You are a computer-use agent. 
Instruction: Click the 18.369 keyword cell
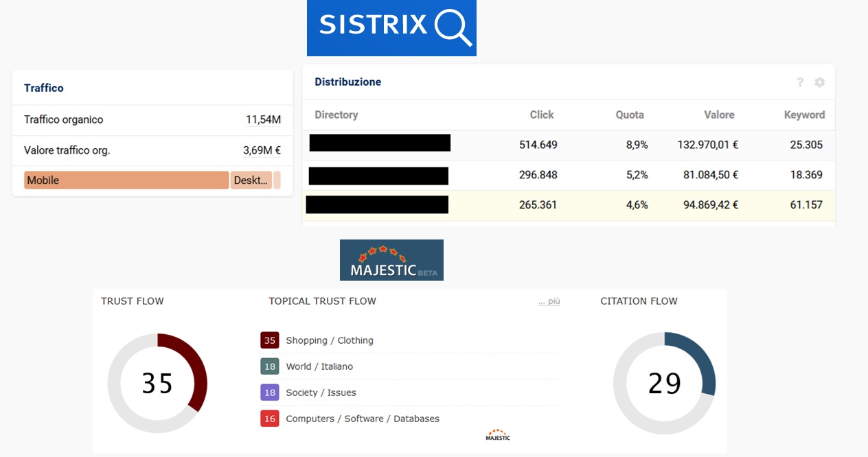coord(806,175)
